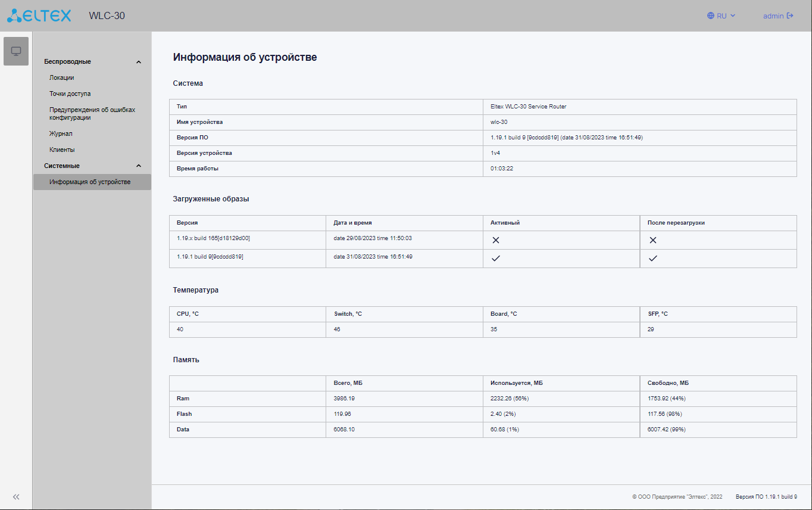The image size is (812, 510).
Task: Click the admin user link
Action: pos(773,16)
